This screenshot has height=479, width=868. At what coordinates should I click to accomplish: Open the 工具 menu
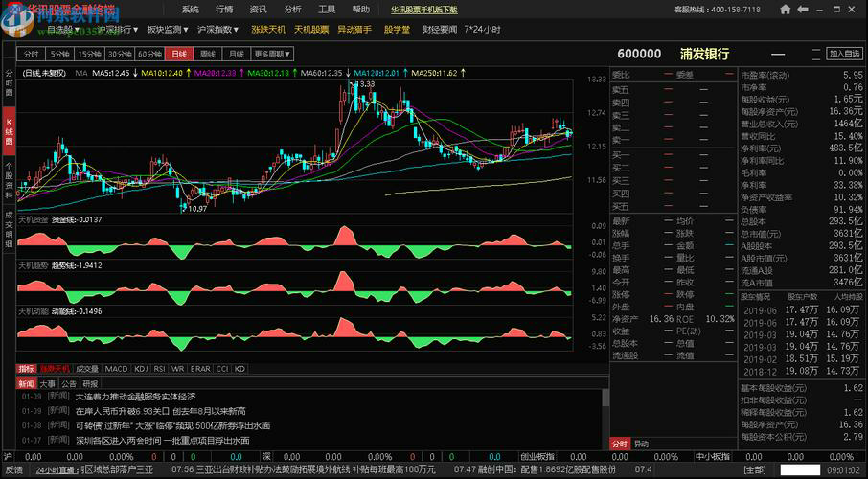327,10
